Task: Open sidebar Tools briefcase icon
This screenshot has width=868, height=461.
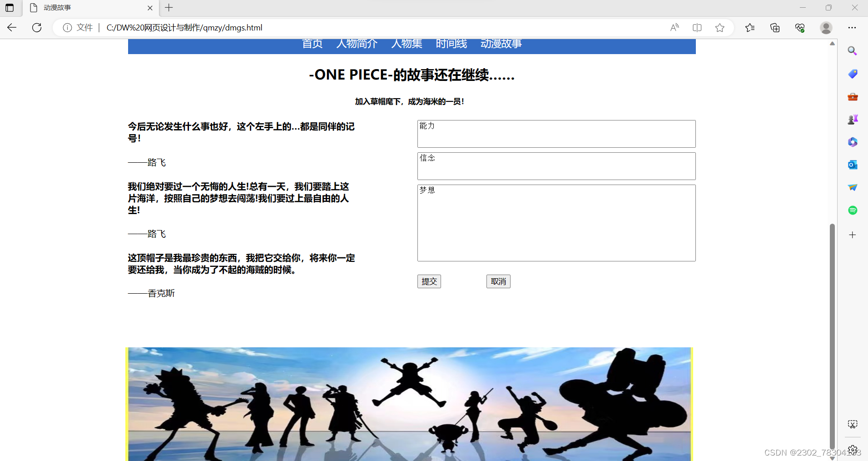Action: point(853,96)
